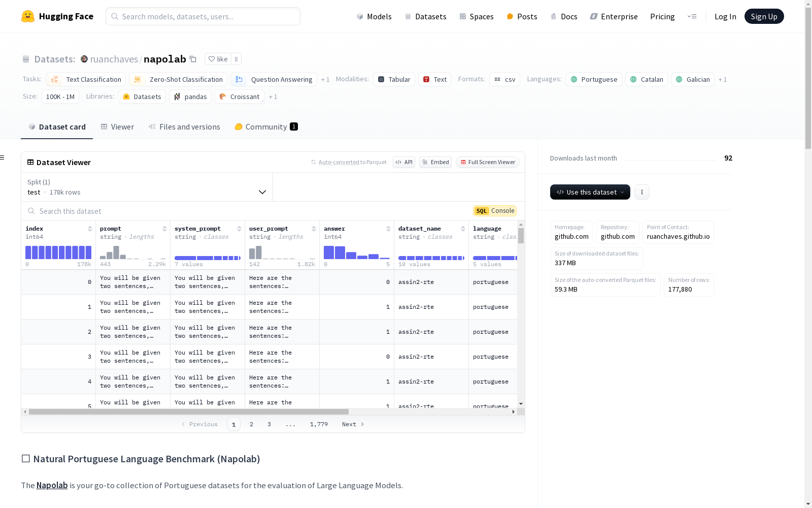This screenshot has height=508, width=812.
Task: Select the Text Classification task tag
Action: pos(86,79)
